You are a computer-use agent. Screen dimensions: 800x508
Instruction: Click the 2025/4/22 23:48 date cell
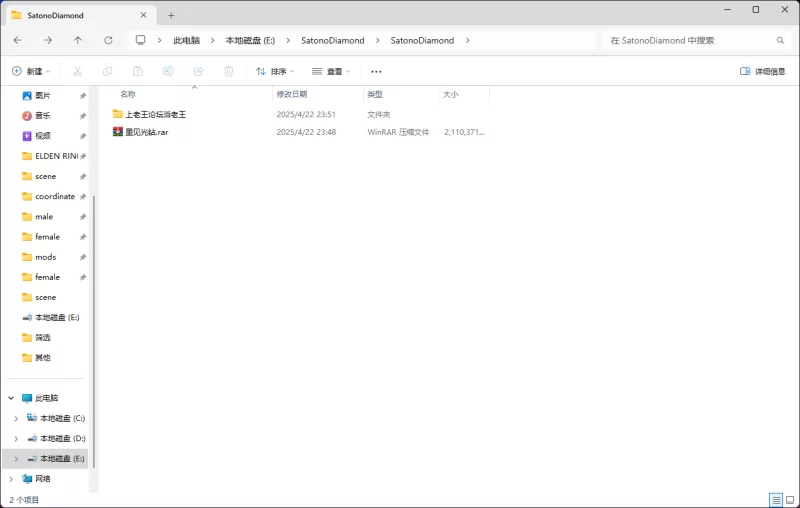[x=306, y=132]
